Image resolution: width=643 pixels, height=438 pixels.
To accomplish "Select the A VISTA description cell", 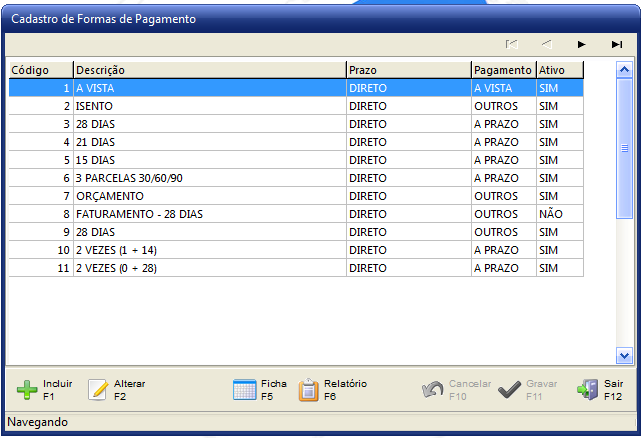I will point(210,88).
